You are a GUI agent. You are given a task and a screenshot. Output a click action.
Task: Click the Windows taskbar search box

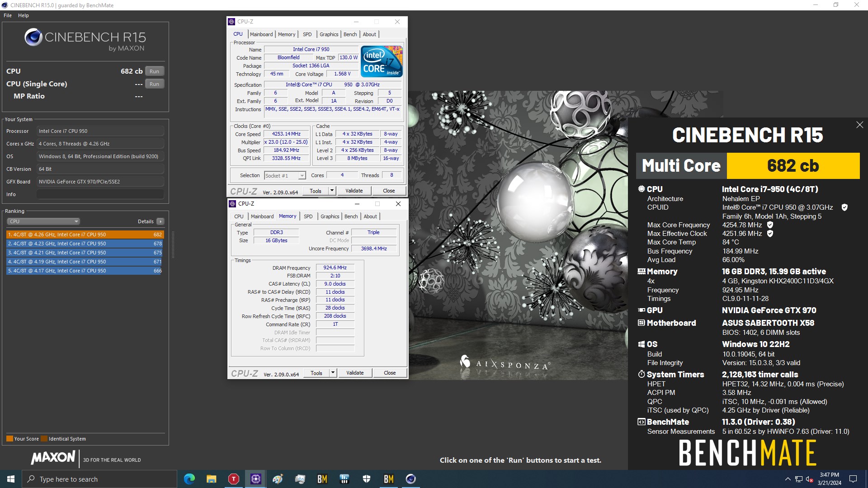tap(99, 479)
